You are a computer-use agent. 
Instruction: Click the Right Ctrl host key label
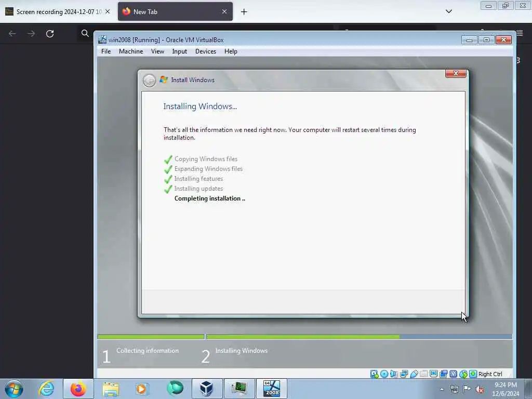pyautogui.click(x=490, y=374)
